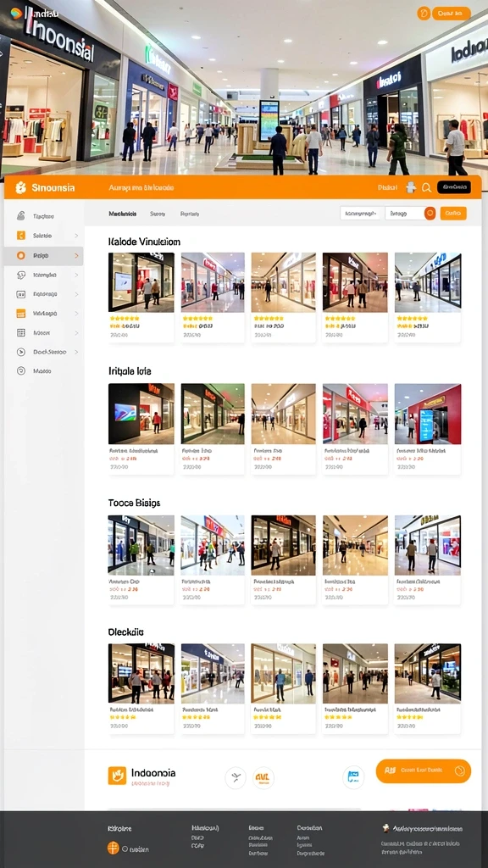
Task: Expand the highlighted sidebar item's chevron
Action: (76, 256)
